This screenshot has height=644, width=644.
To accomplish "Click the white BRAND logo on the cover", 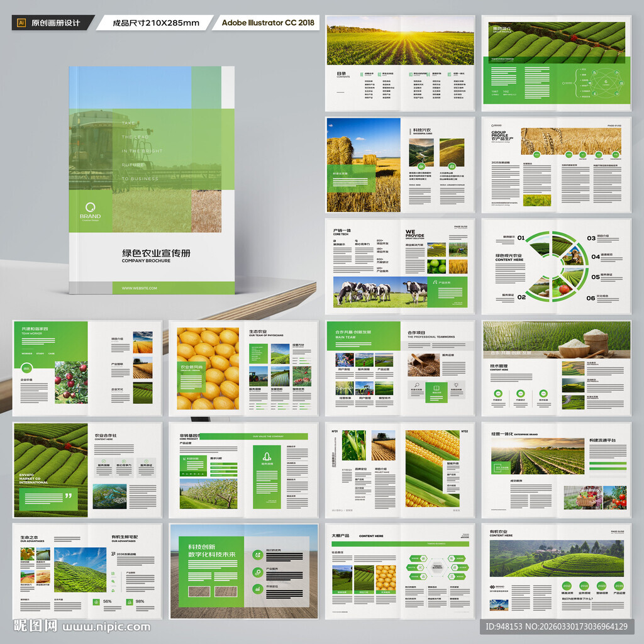I will tap(91, 211).
